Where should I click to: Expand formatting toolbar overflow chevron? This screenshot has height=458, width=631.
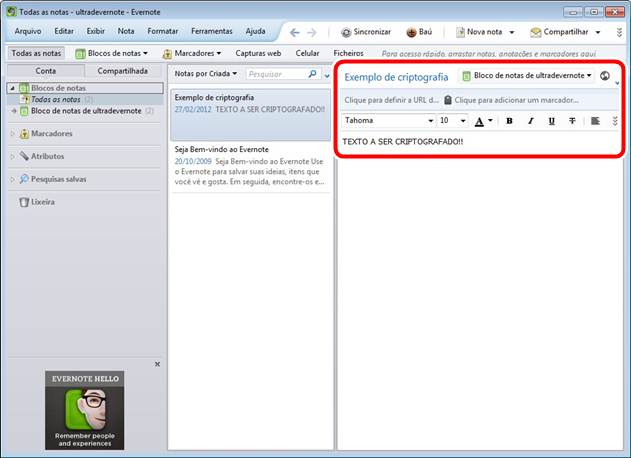[x=615, y=121]
